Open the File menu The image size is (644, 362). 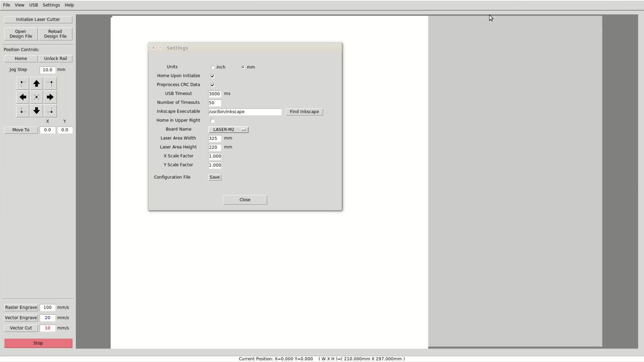click(6, 5)
